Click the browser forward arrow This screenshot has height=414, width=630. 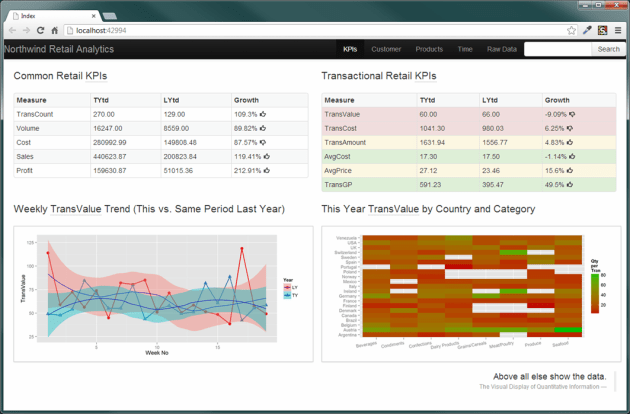click(x=26, y=31)
